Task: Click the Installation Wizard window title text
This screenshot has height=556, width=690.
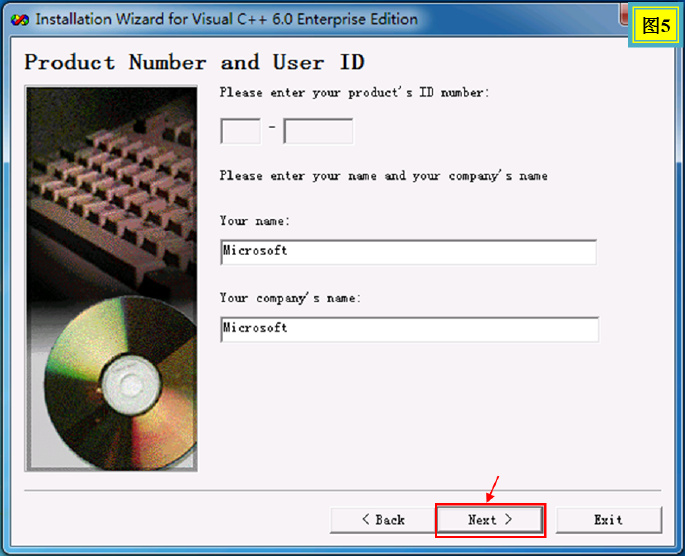Action: point(227,19)
